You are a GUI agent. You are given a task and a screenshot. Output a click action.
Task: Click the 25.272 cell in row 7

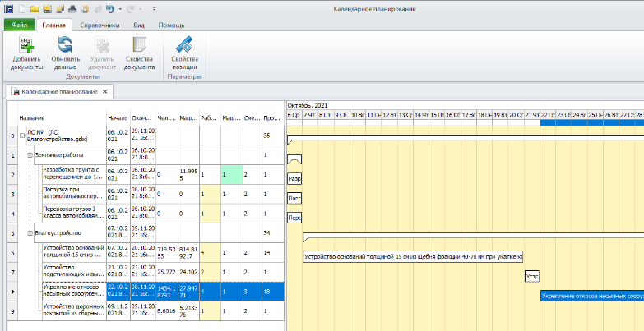pyautogui.click(x=167, y=272)
